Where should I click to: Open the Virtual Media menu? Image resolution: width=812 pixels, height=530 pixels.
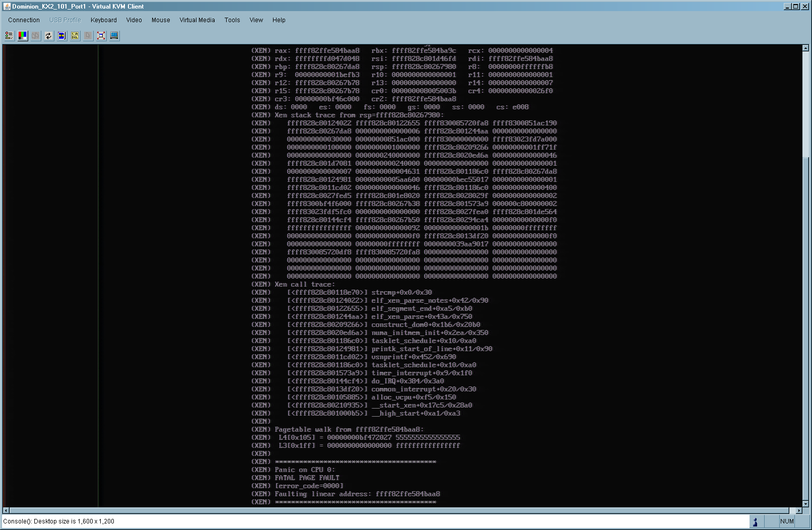[x=197, y=20]
